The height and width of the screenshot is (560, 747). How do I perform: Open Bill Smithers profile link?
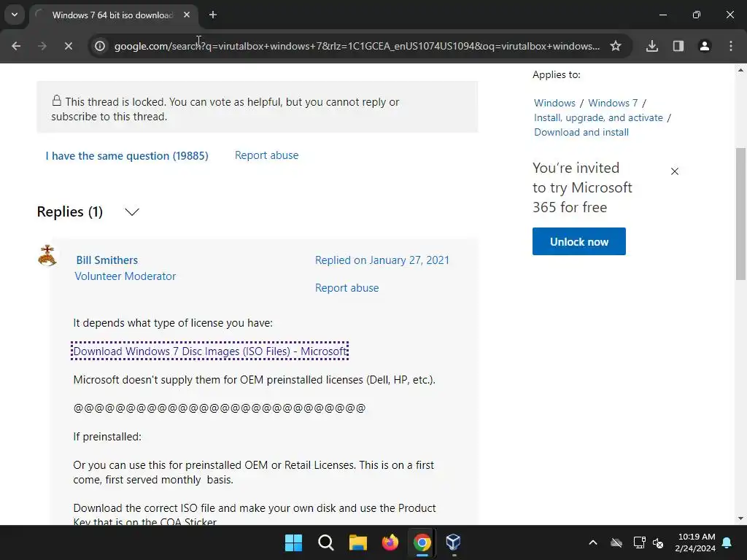pos(107,260)
